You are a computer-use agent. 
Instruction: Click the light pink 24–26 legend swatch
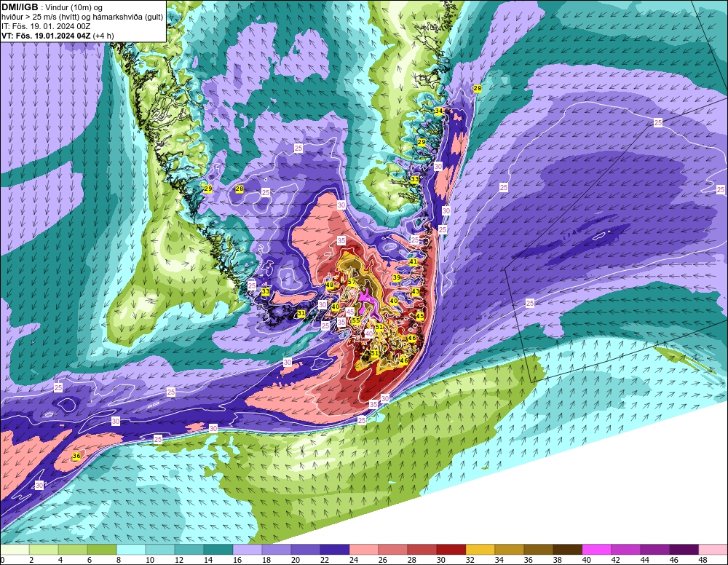[x=363, y=550]
